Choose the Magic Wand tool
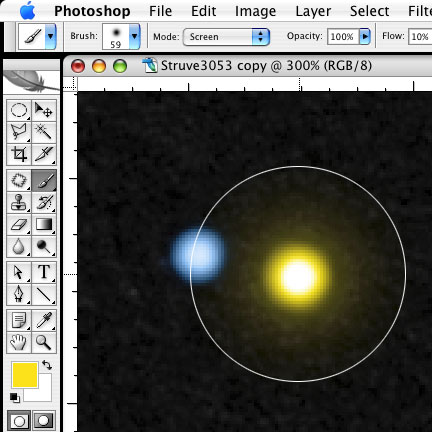This screenshot has height=432, width=432. point(44,132)
